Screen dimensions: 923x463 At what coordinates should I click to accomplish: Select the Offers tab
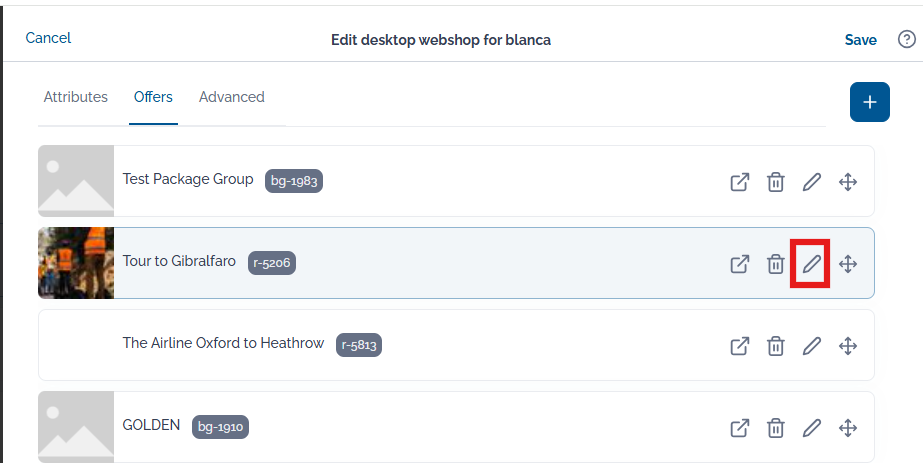click(x=153, y=97)
